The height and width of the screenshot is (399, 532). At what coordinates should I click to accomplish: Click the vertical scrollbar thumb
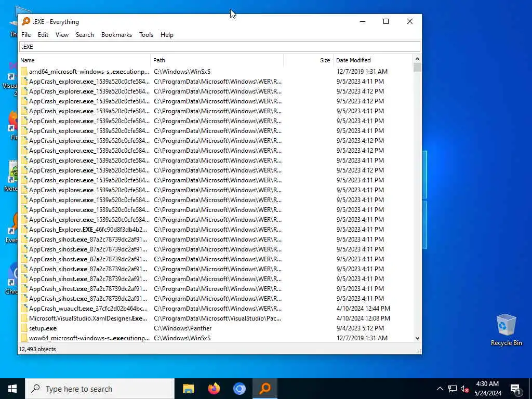pos(417,67)
